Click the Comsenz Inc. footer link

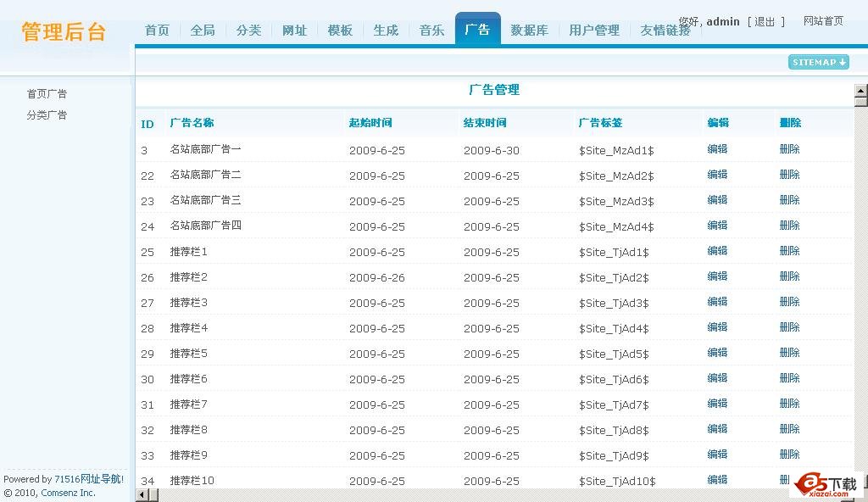(x=68, y=493)
